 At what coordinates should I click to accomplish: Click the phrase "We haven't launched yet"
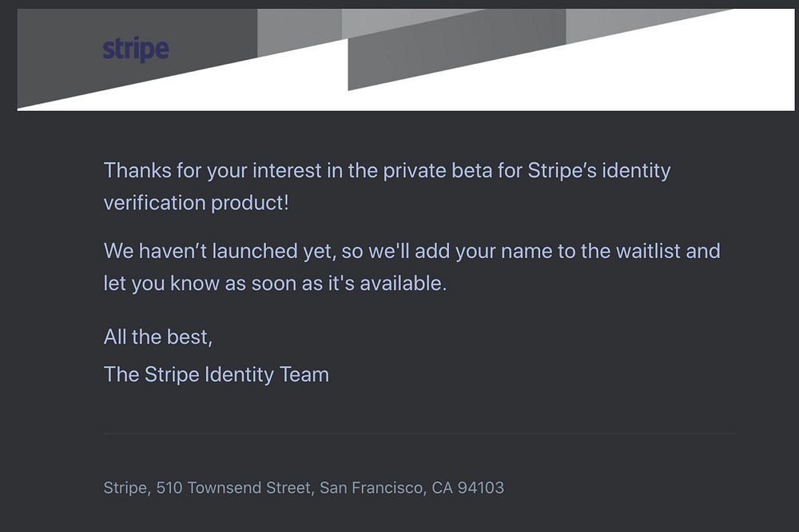coord(217,251)
